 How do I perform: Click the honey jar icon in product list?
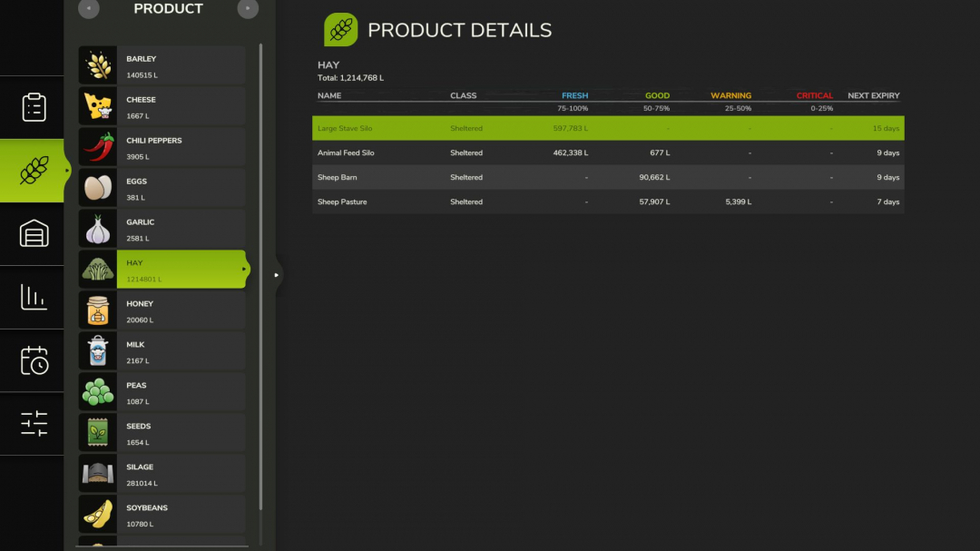97,310
